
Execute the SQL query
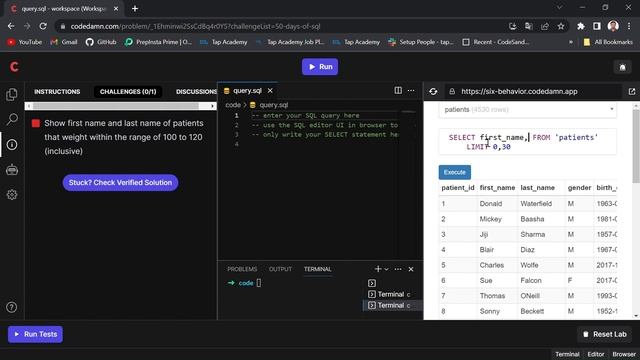[x=455, y=172]
